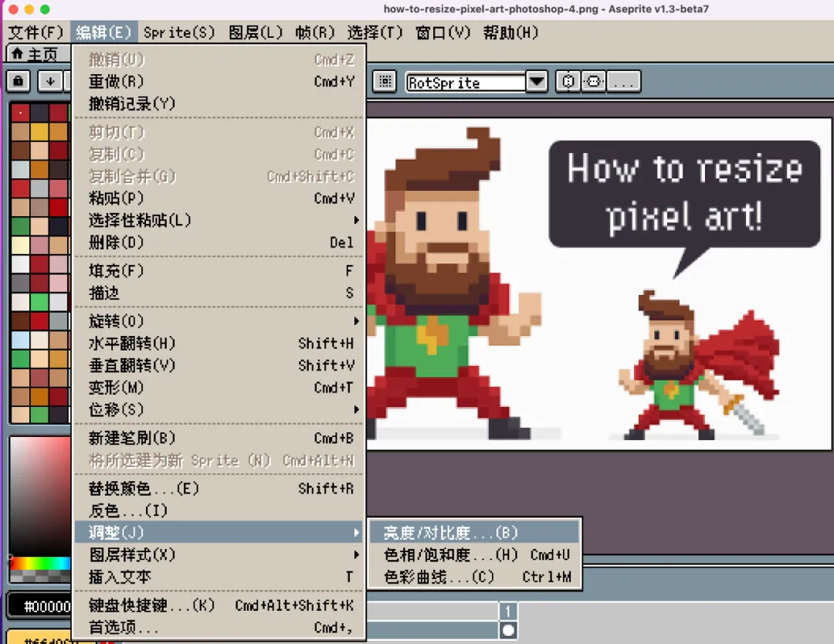Choose 插入文本 insert text item

coord(219,577)
